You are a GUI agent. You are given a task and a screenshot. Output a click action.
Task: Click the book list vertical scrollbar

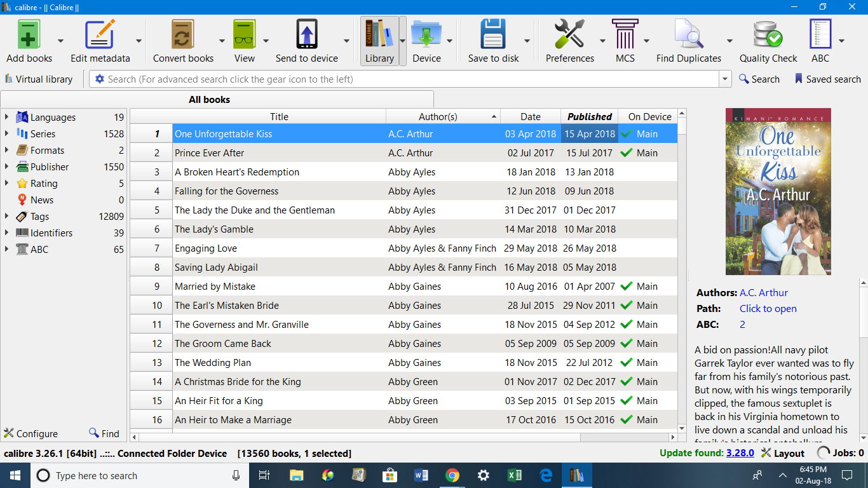click(682, 270)
